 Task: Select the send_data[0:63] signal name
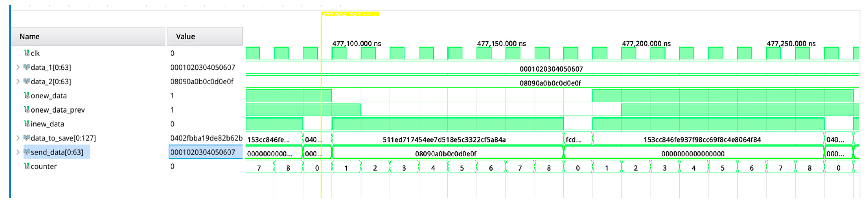(x=57, y=152)
